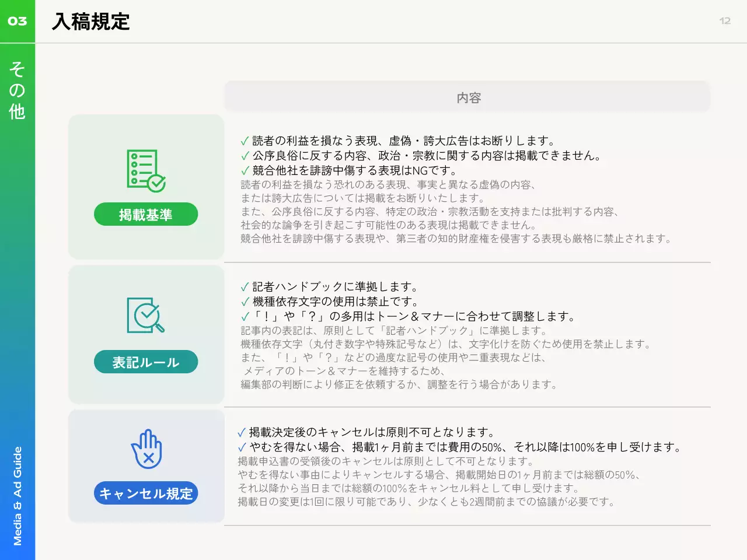Screen dimensions: 747x560
Task: Click the vertical その他 sidebar label
Action: [x=18, y=90]
